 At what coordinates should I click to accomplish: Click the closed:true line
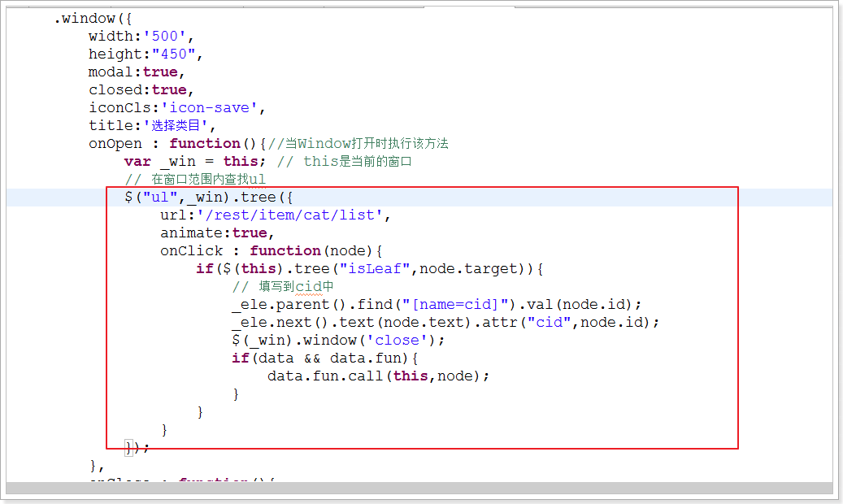[x=141, y=89]
